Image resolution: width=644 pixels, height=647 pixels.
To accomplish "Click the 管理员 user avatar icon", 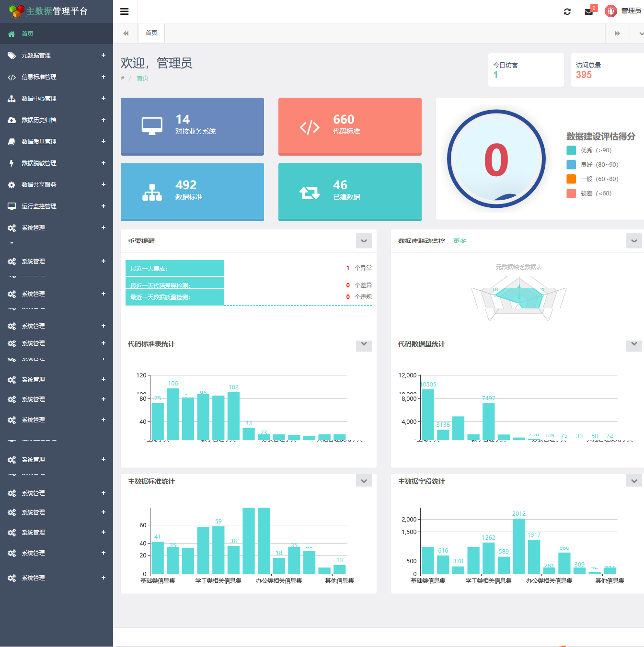I will point(611,11).
